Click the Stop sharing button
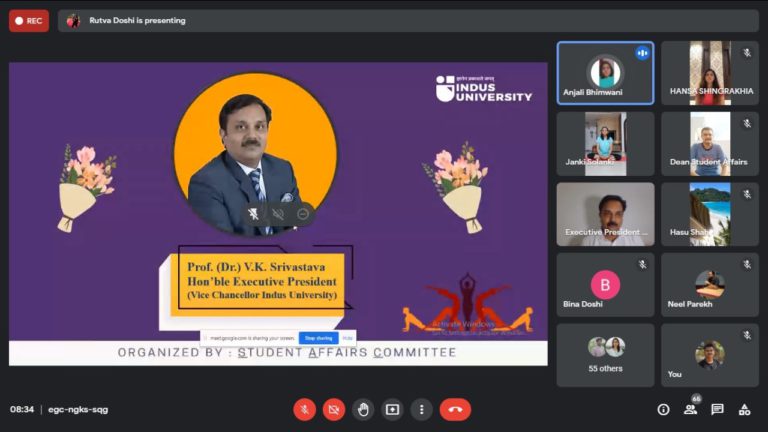The height and width of the screenshot is (432, 768). pyautogui.click(x=318, y=338)
